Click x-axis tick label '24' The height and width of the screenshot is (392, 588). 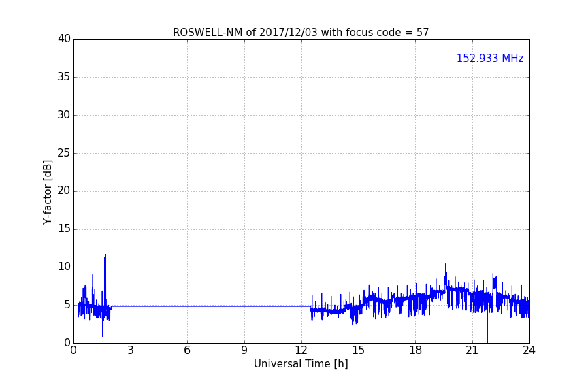529,350
